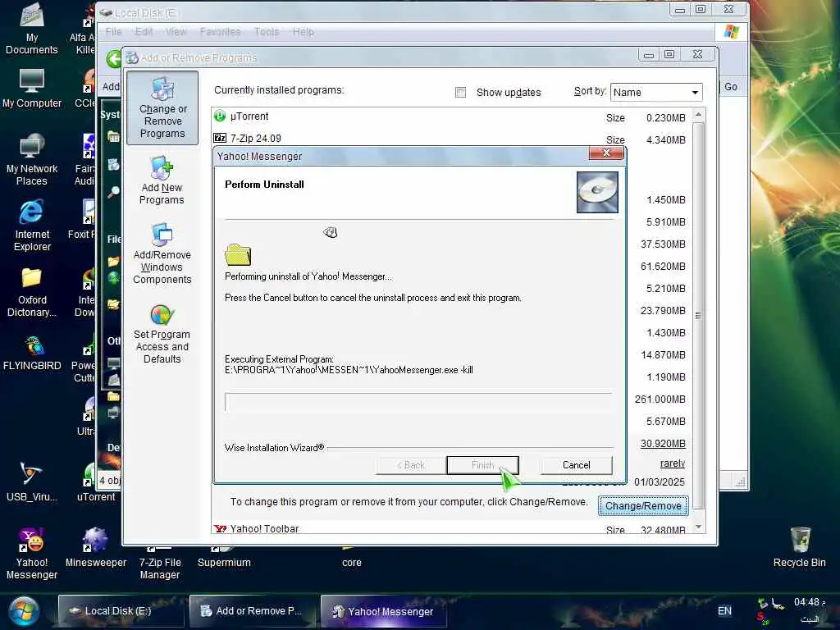The height and width of the screenshot is (630, 840).
Task: Launch Internet Explorer from desktop
Action: coord(32,226)
